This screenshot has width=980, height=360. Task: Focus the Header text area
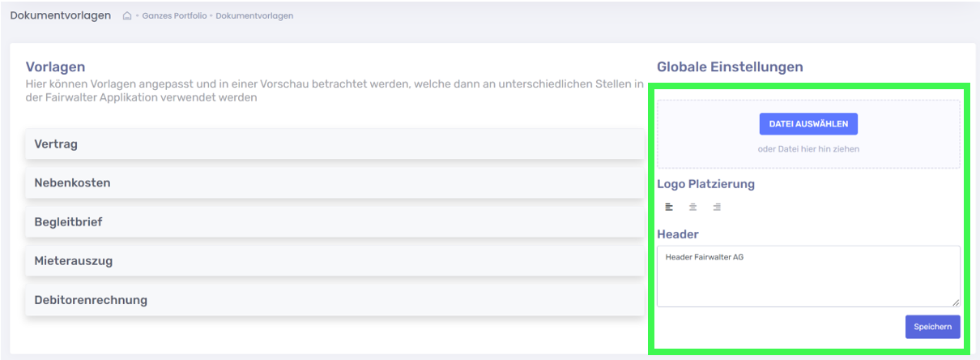808,276
